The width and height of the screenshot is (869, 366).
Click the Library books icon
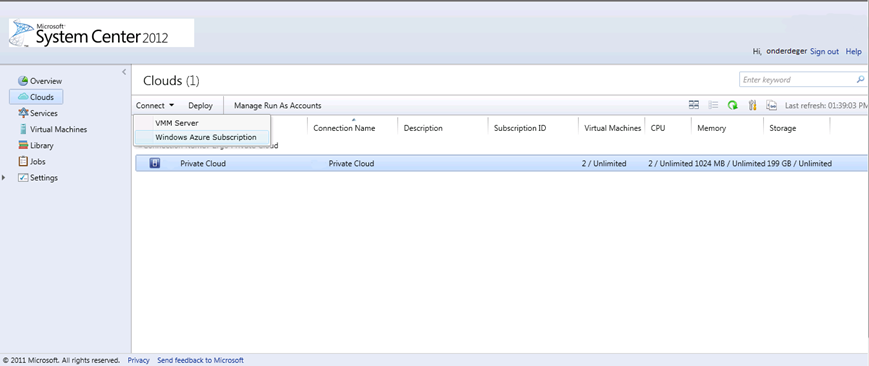pyautogui.click(x=23, y=145)
